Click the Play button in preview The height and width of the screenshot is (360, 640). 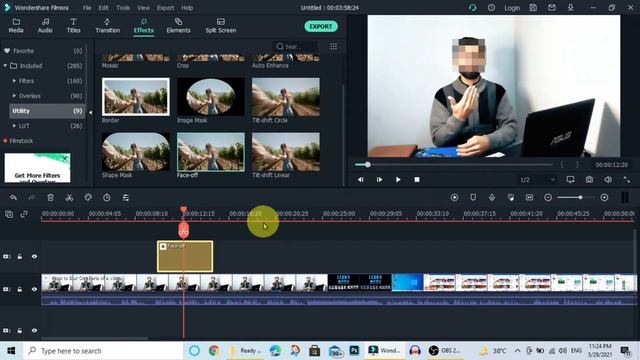pyautogui.click(x=398, y=180)
